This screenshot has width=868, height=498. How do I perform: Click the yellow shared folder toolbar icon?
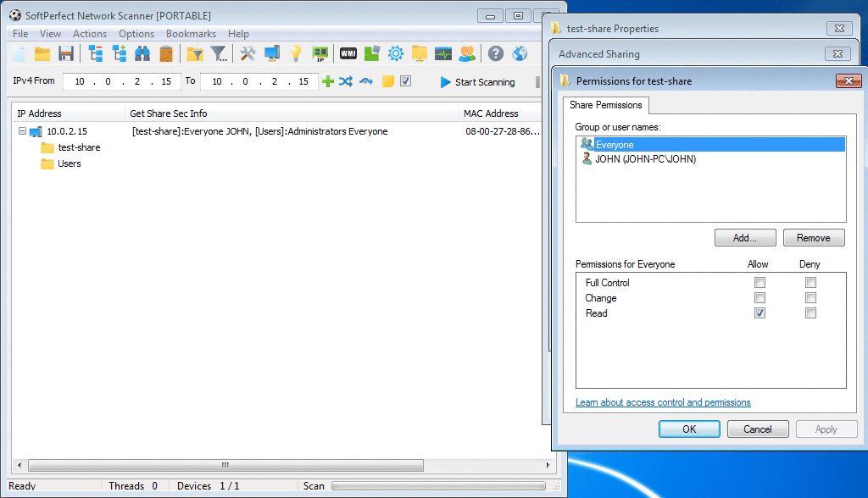pos(419,53)
